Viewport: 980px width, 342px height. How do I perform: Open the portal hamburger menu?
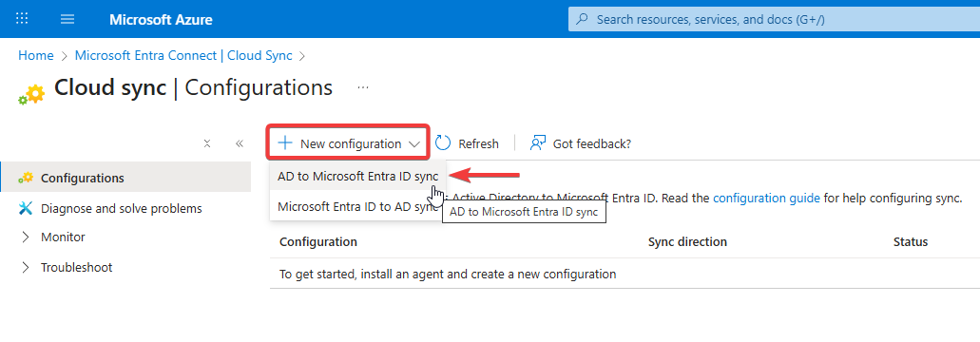point(67,19)
